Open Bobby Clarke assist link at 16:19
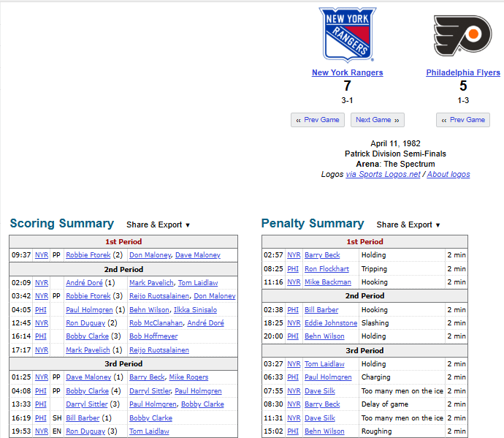The height and width of the screenshot is (438, 504). coord(150,418)
